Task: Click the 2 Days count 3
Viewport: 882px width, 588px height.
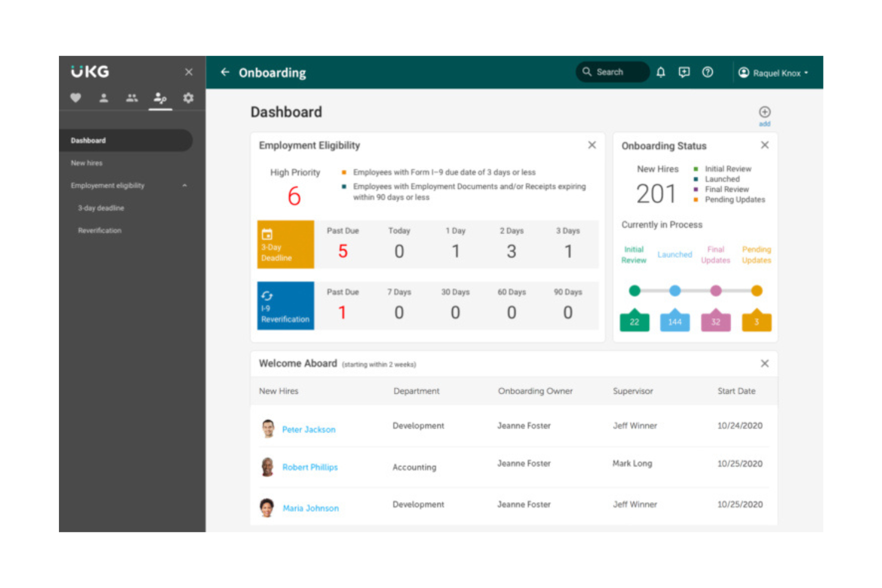Action: tap(511, 251)
